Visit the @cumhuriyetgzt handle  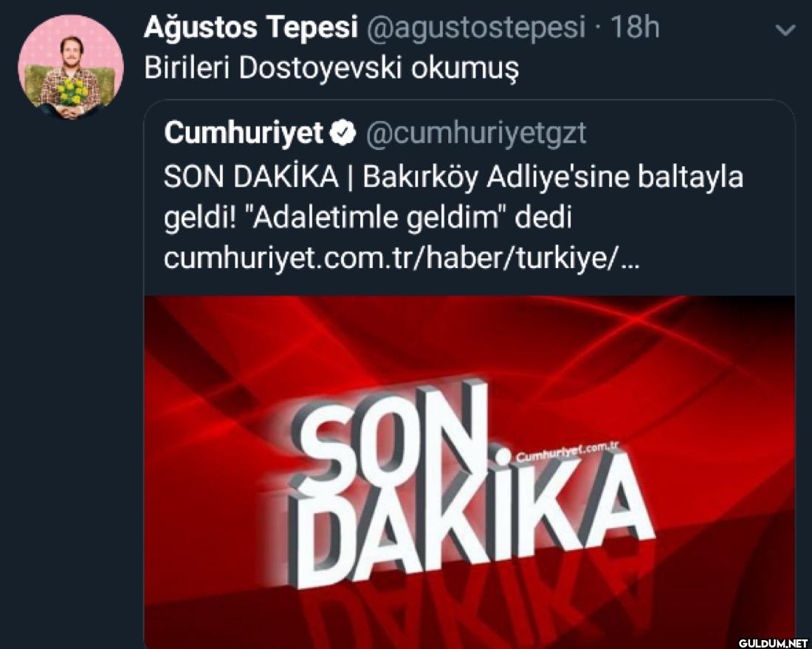[x=476, y=133]
